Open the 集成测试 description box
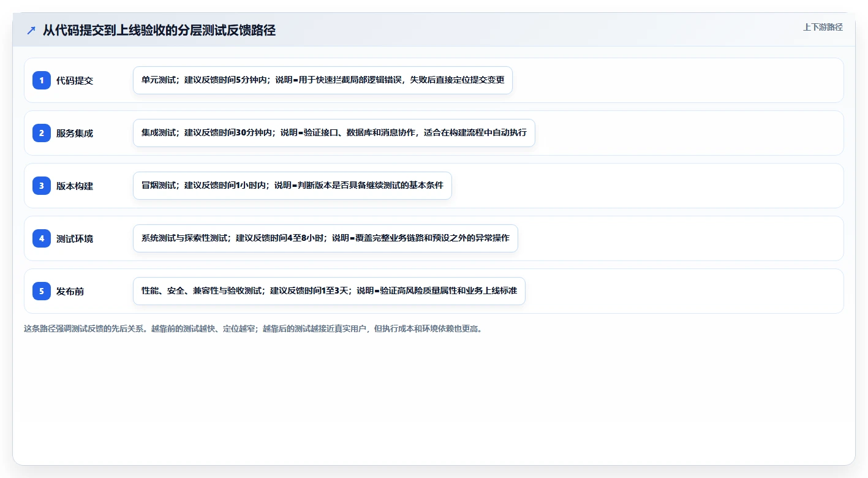The image size is (868, 478). 334,133
